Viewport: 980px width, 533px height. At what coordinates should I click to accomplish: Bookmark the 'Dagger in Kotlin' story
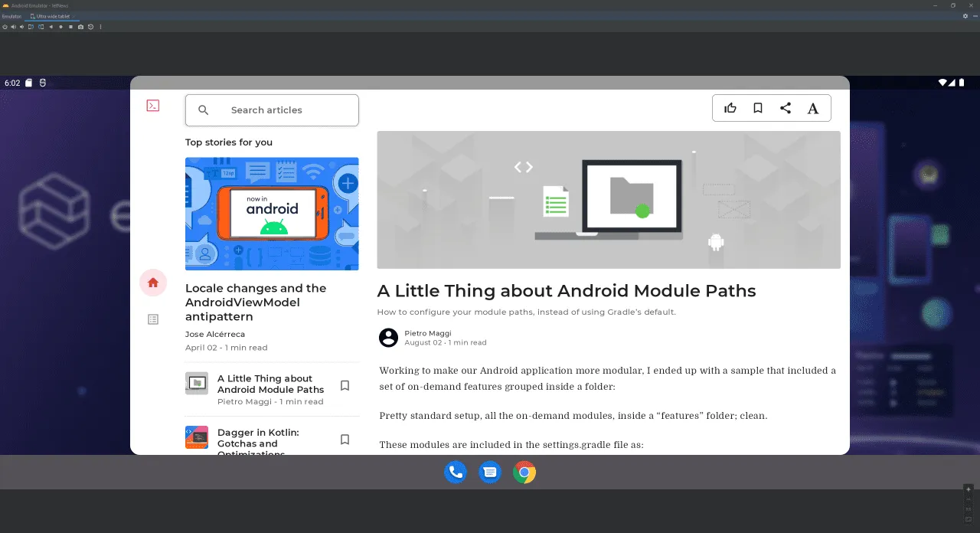click(345, 439)
